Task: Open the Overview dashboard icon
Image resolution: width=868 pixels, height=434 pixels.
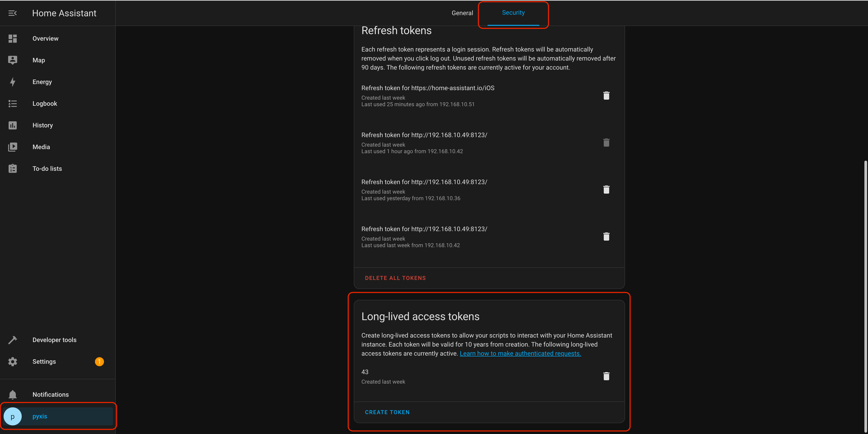Action: click(12, 39)
